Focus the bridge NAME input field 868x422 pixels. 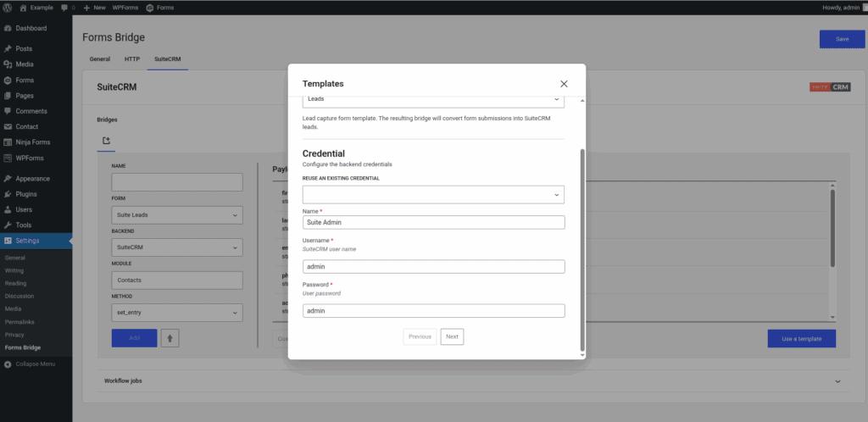point(177,182)
